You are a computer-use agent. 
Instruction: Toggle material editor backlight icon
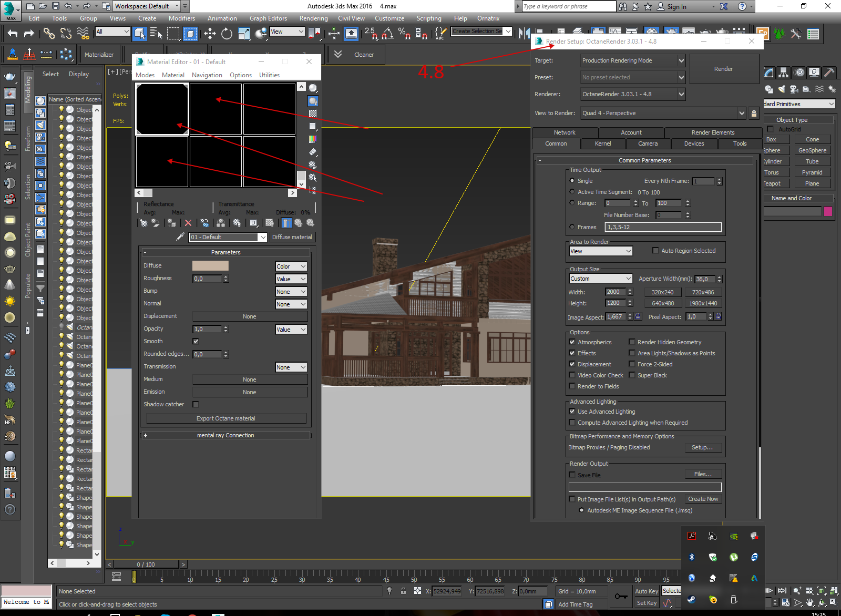click(313, 101)
